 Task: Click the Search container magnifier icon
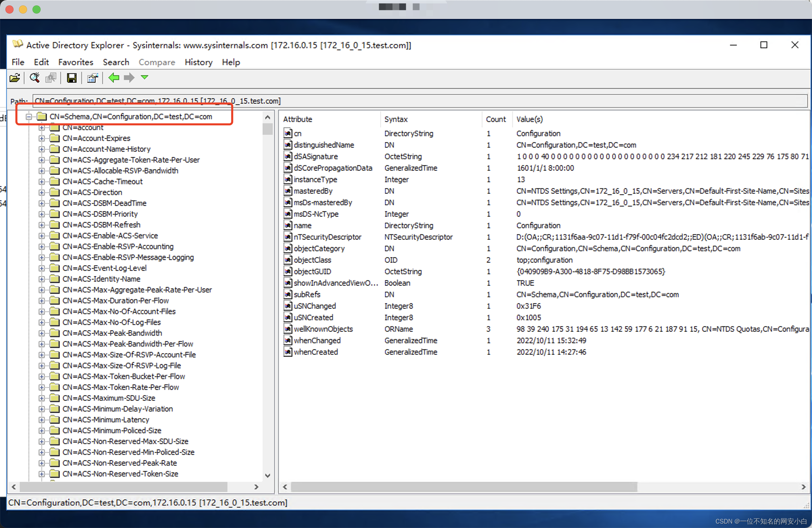[35, 78]
